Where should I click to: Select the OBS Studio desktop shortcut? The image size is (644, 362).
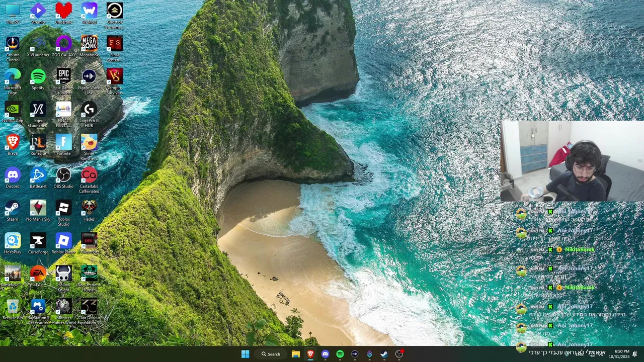pos(63,177)
